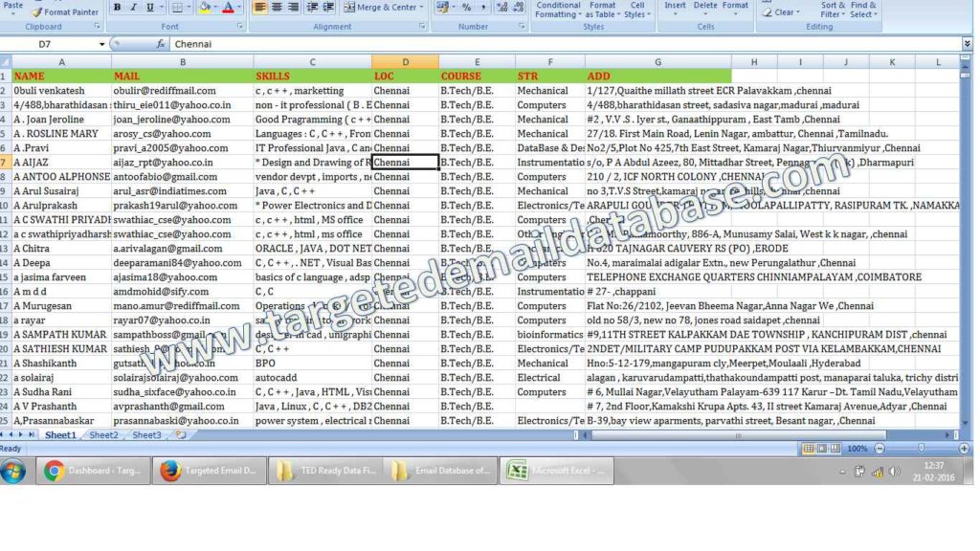Apply Comma Style number format
980x551 pixels.
click(483, 8)
